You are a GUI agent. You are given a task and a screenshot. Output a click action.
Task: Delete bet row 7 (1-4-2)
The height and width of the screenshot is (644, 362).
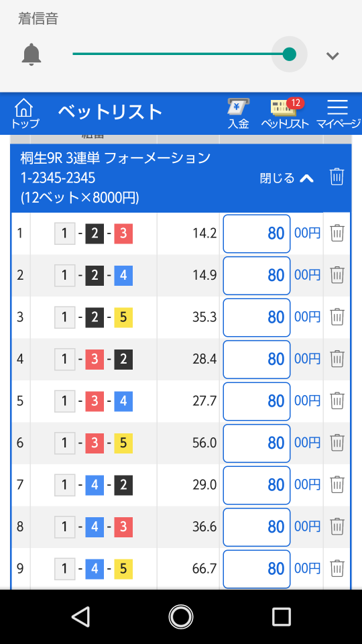click(x=337, y=484)
